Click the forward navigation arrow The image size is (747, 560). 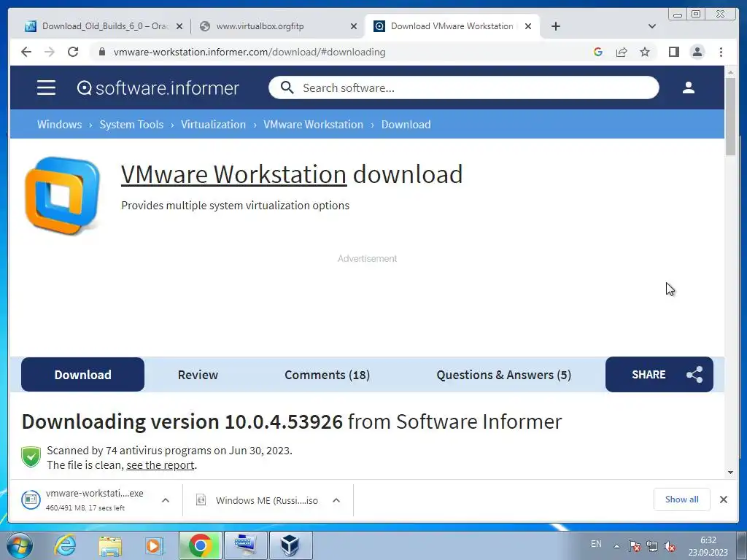coord(50,52)
